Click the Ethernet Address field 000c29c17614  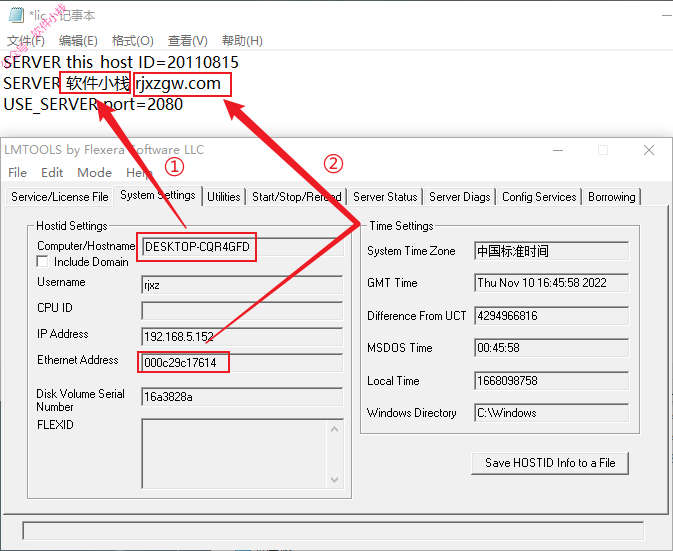click(242, 363)
